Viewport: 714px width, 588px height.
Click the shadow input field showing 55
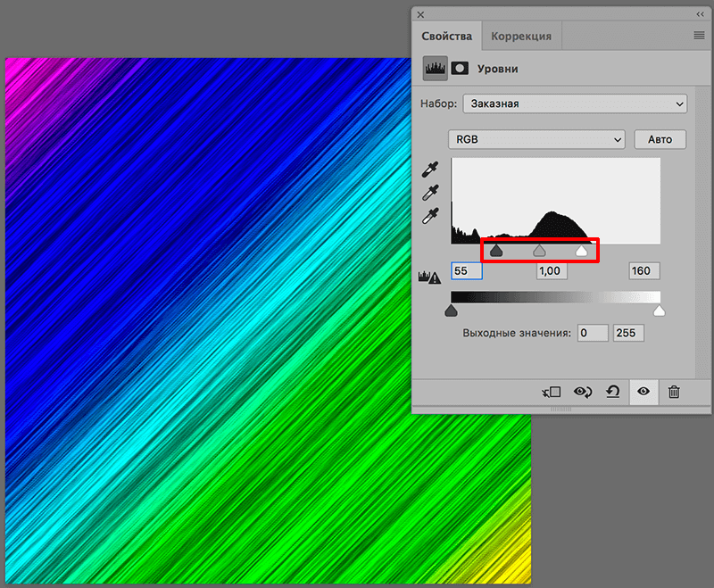pyautogui.click(x=467, y=270)
